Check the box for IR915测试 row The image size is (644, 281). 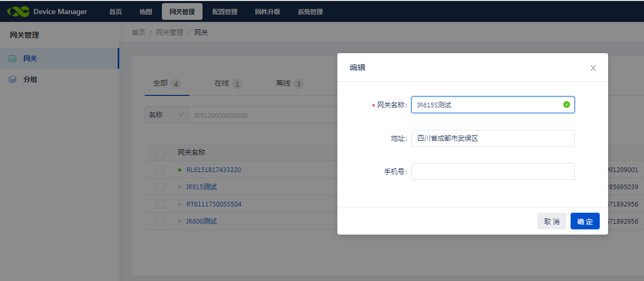tap(160, 187)
